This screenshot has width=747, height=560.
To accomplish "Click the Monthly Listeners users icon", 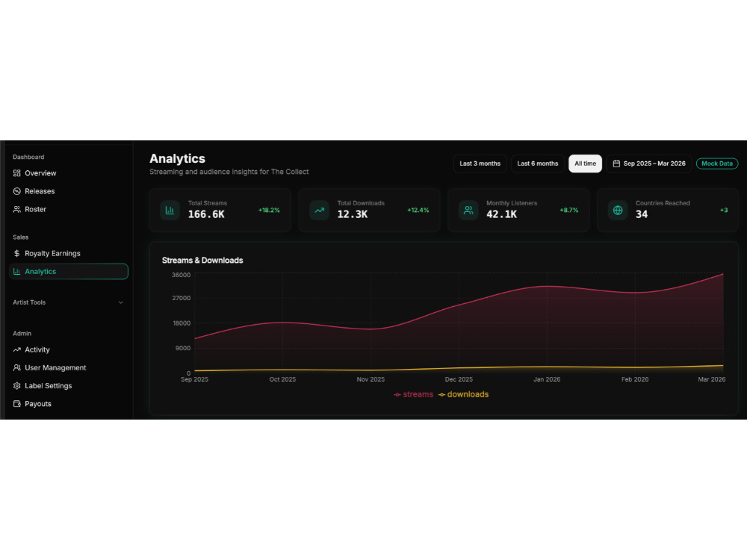I will point(468,210).
